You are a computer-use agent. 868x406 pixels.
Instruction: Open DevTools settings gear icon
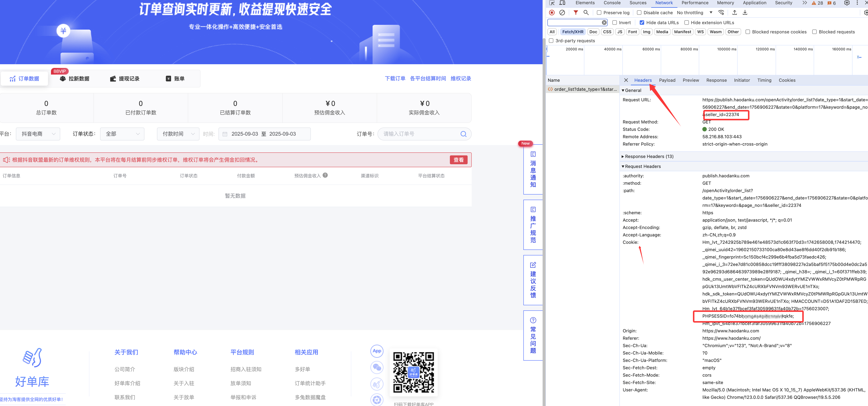pyautogui.click(x=846, y=3)
